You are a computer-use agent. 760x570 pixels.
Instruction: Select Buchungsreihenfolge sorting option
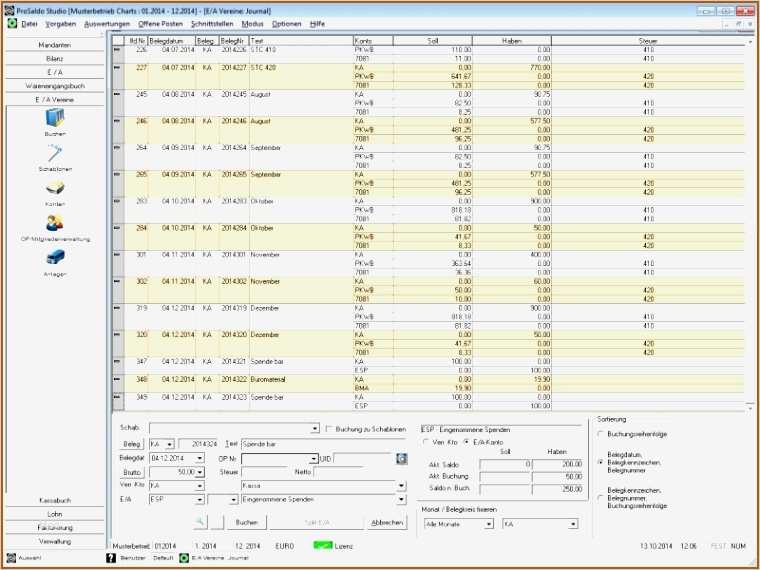599,434
